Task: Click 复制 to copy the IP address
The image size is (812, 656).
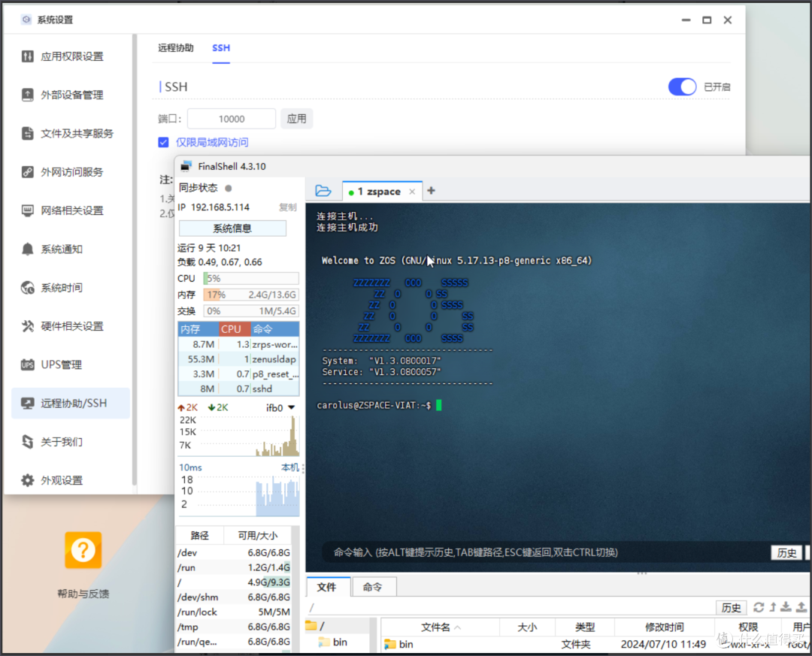Action: point(287,207)
